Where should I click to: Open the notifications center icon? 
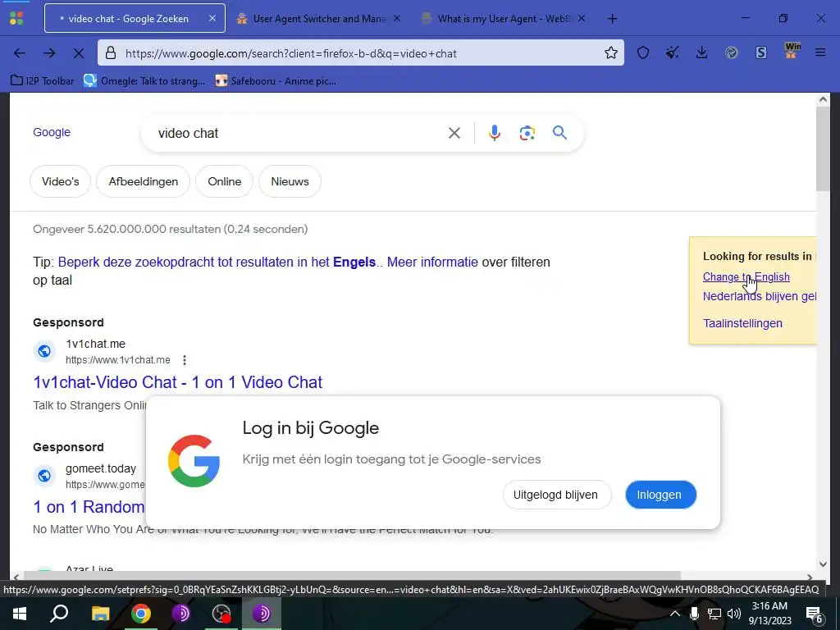[815, 614]
